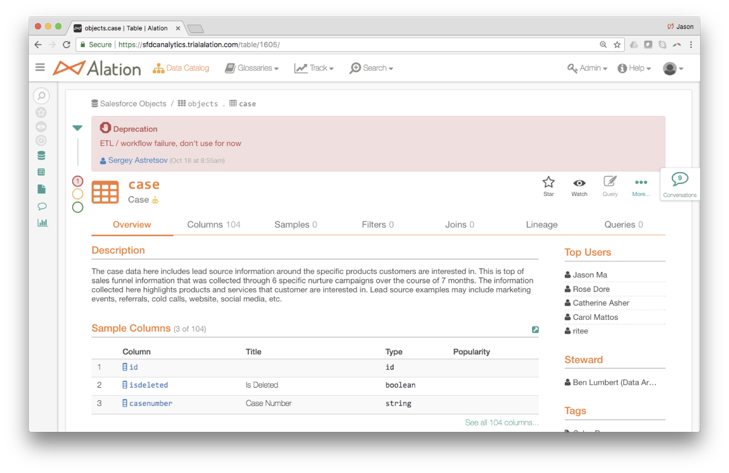Reload the browser page
The image size is (729, 473).
click(66, 45)
